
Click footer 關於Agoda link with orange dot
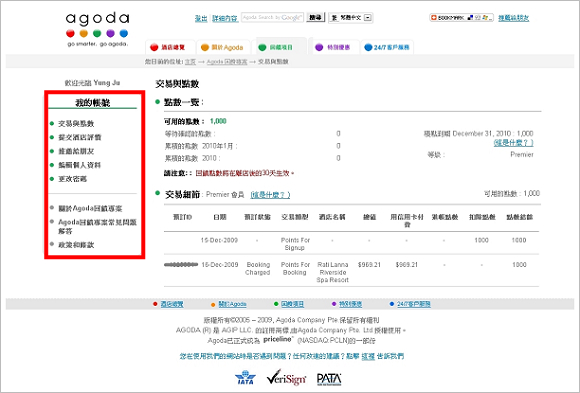[232, 304]
